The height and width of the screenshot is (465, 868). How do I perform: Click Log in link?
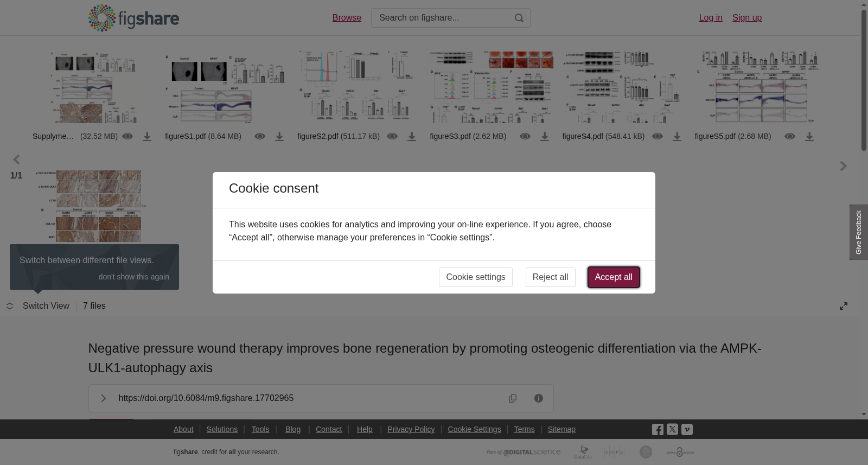(711, 18)
